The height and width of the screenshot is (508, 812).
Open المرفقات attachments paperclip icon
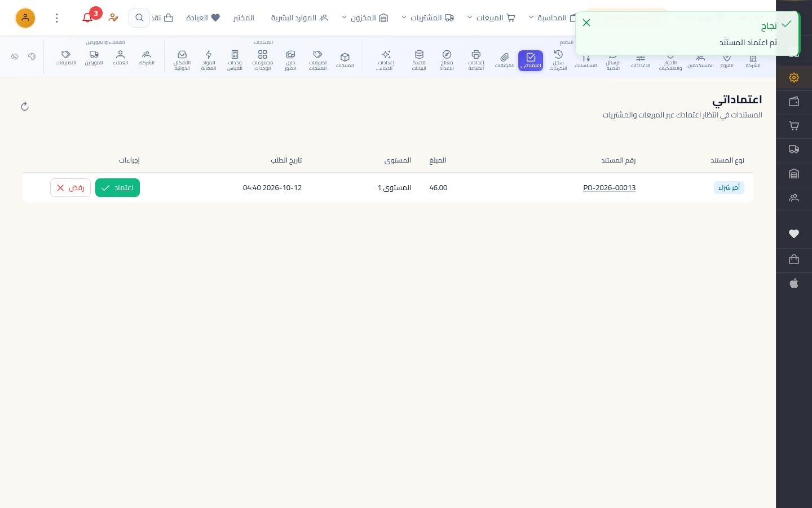pos(505,60)
